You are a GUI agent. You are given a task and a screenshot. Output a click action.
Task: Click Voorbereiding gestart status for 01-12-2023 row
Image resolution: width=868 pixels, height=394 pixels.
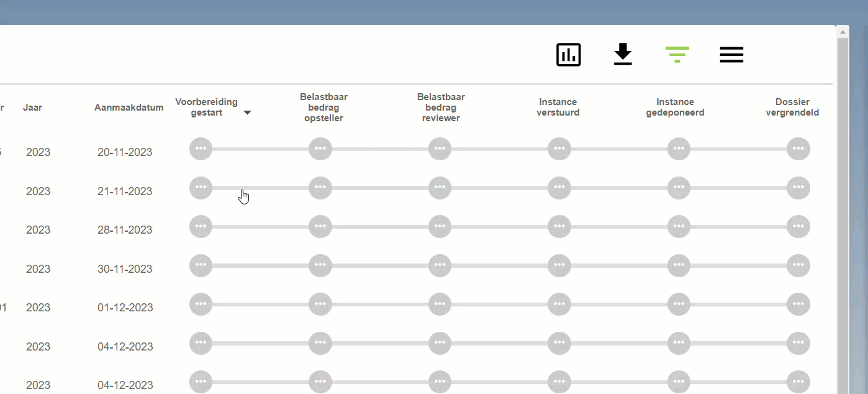pos(201,305)
